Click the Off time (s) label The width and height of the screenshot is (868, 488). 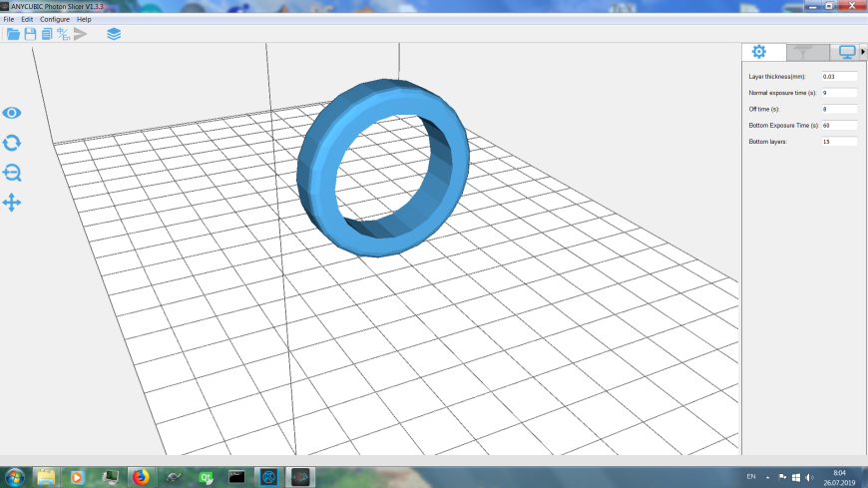(x=763, y=109)
